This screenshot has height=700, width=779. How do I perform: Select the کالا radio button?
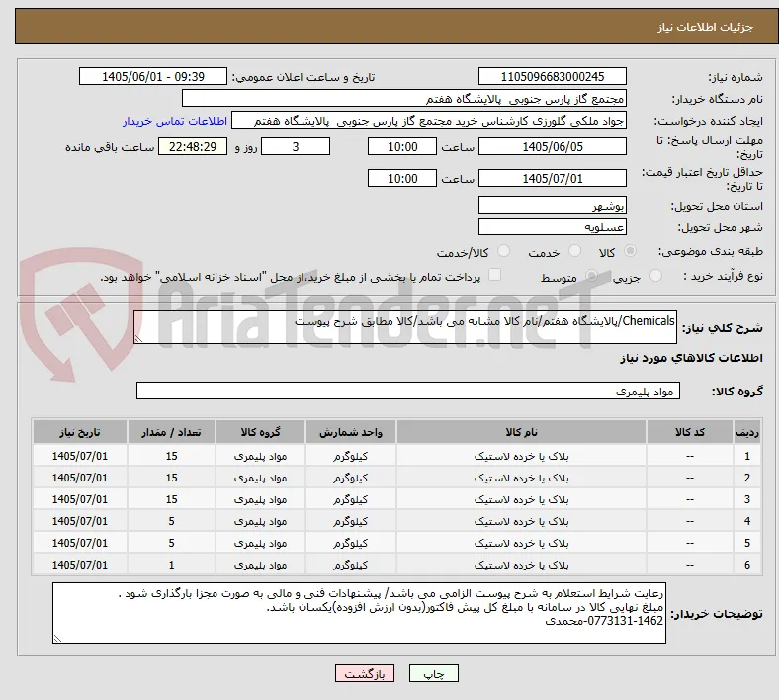630,251
